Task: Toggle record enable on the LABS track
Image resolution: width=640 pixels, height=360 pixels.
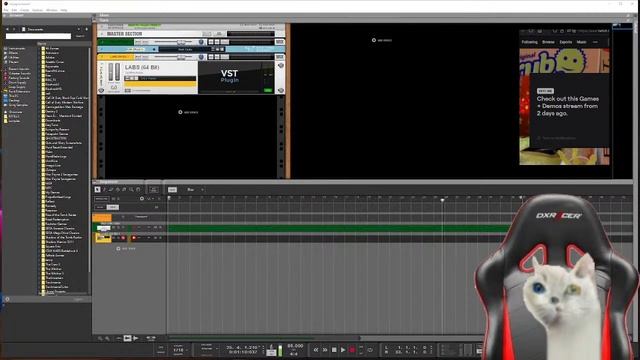Action: click(134, 238)
